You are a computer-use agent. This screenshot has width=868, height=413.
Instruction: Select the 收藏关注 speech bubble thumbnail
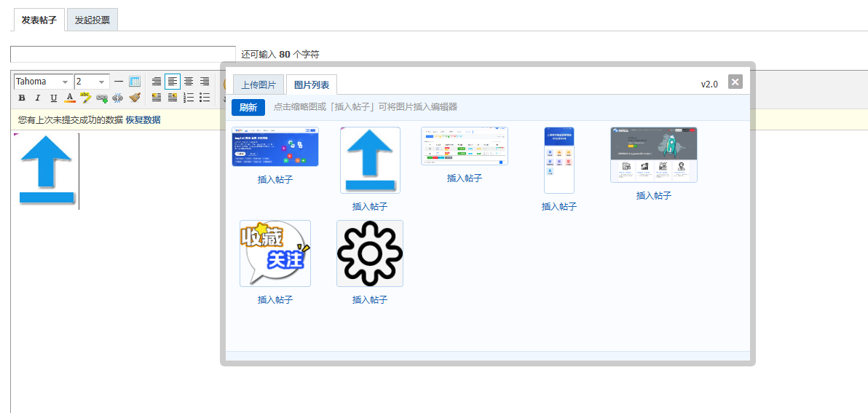point(275,253)
